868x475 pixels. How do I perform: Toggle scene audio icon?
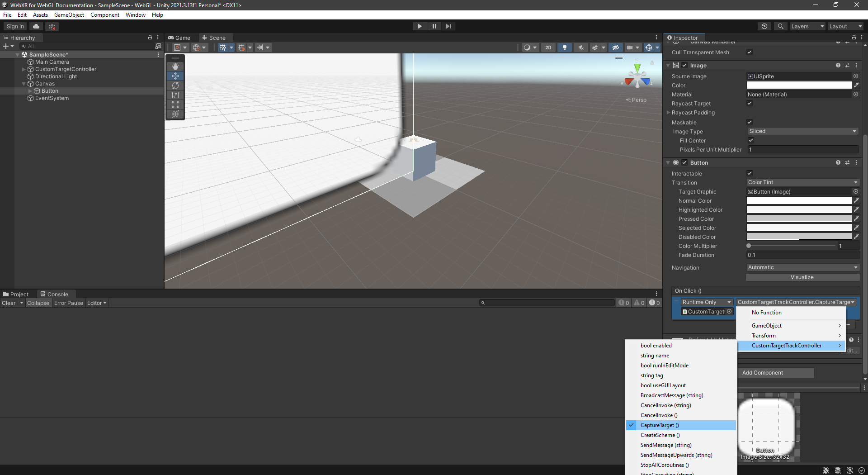(580, 47)
